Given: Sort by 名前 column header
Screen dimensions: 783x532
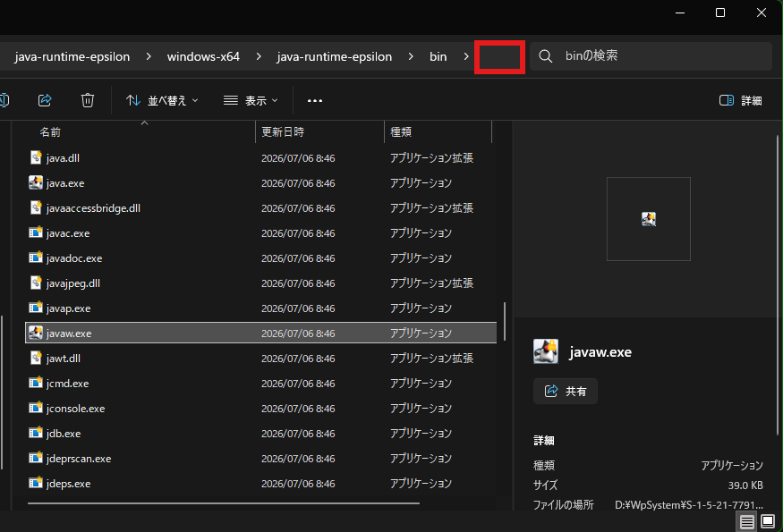Looking at the screenshot, I should pos(50,131).
